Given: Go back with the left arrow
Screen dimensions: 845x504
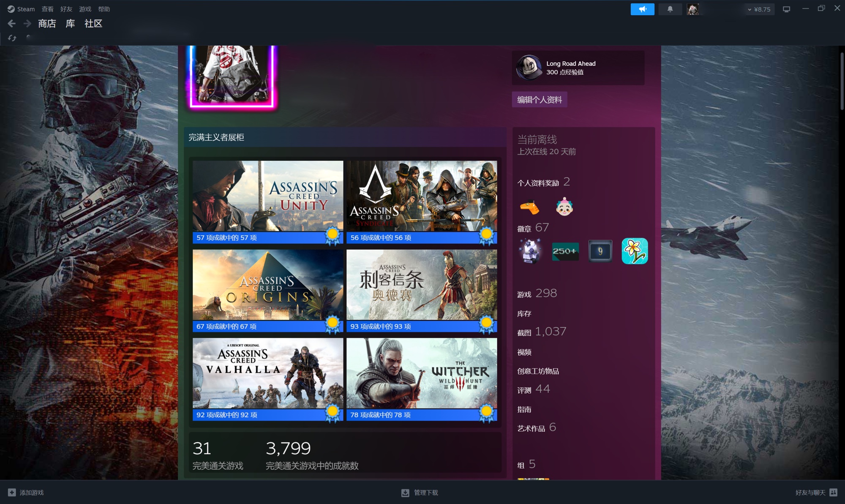Looking at the screenshot, I should [11, 24].
